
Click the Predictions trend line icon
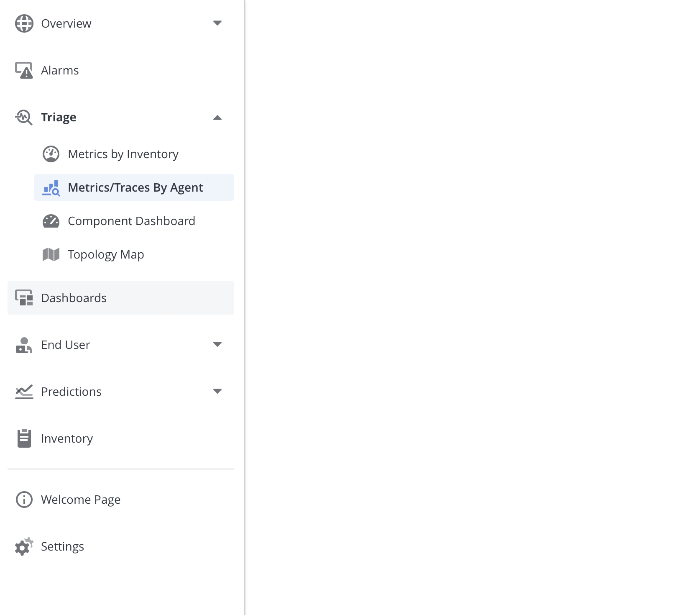[x=24, y=392]
